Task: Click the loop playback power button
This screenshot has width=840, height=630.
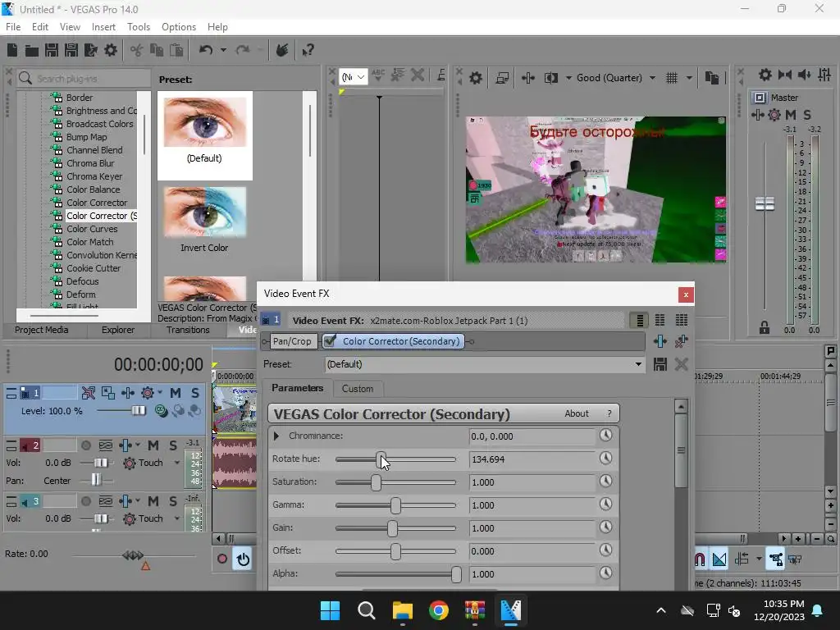Action: click(x=243, y=559)
